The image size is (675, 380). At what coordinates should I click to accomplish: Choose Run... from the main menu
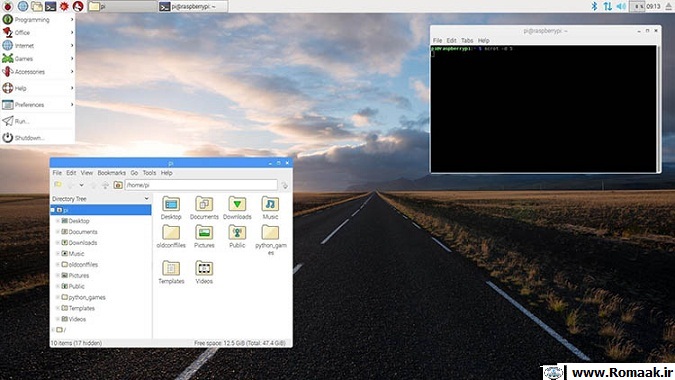pyautogui.click(x=37, y=121)
